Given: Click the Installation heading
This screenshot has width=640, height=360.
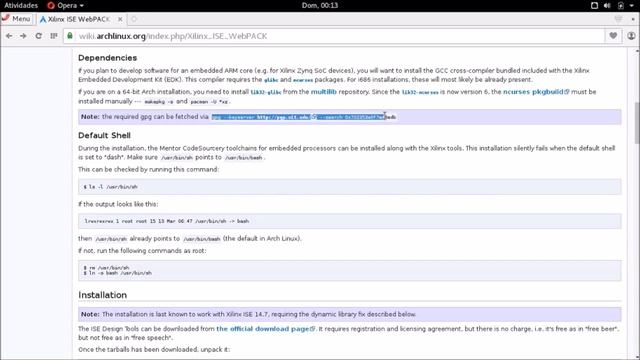Looking at the screenshot, I should pyautogui.click(x=102, y=295).
